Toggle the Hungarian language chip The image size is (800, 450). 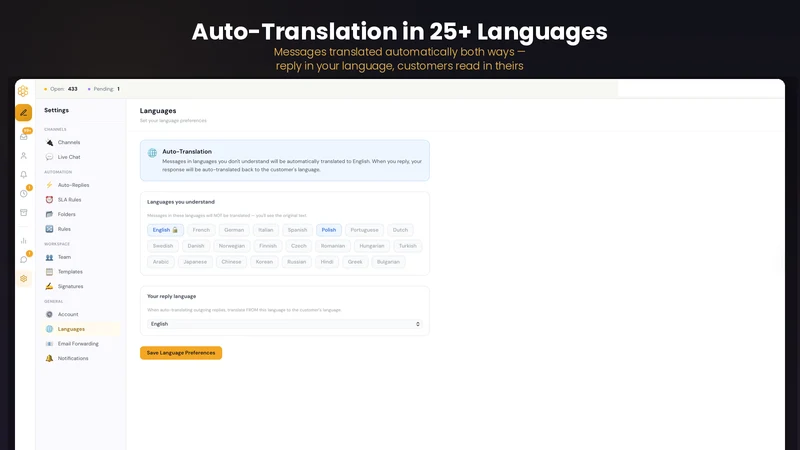[x=372, y=246]
